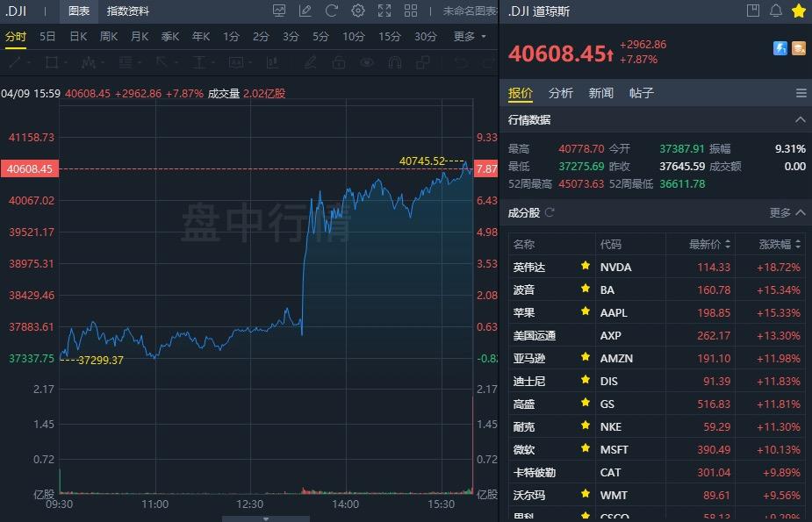
Task: Switch to the 指数资料 tab
Action: 128,11
